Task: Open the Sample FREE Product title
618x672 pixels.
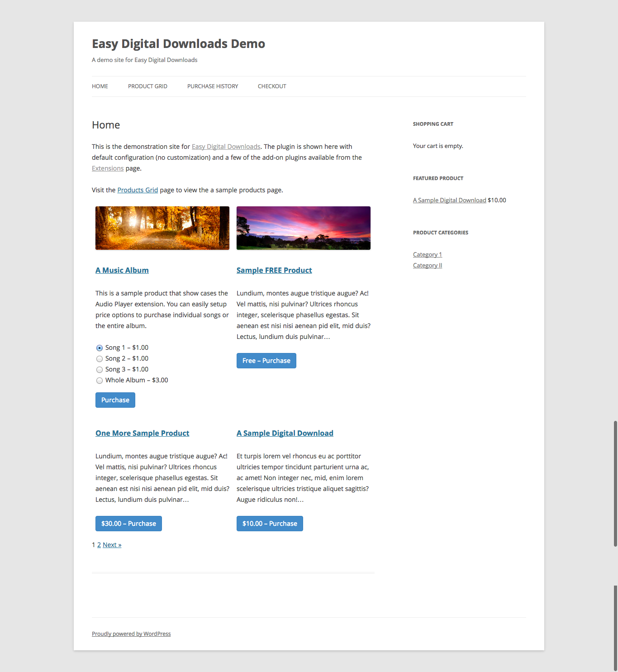Action: (x=274, y=270)
